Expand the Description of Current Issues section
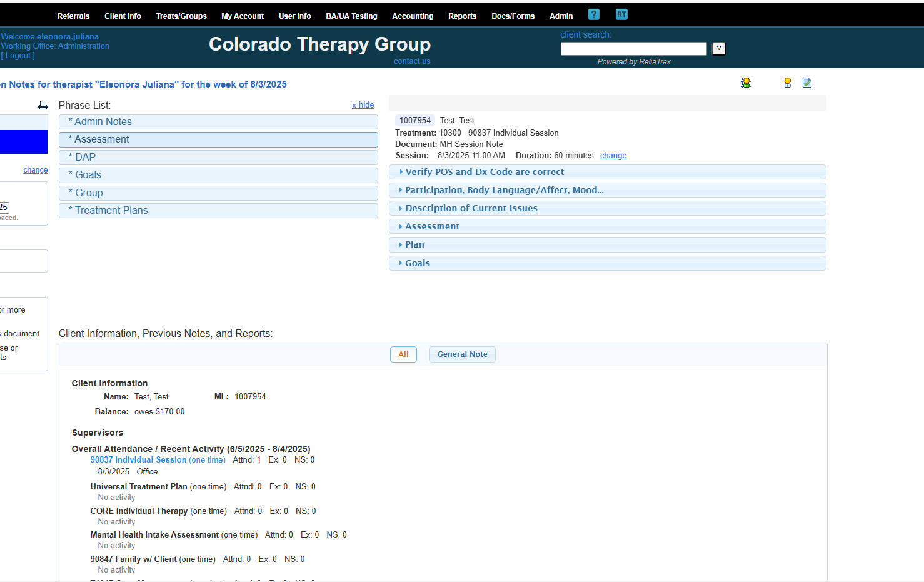The image size is (924, 582). [471, 208]
